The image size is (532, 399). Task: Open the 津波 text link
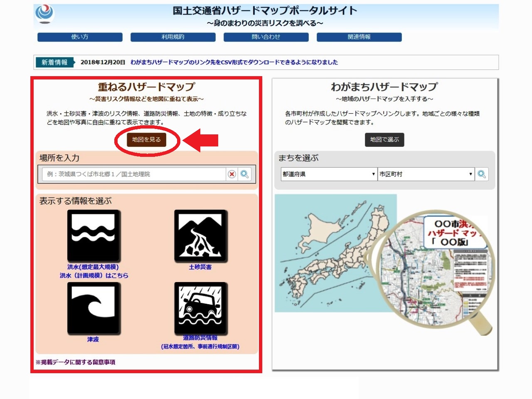coord(93,340)
